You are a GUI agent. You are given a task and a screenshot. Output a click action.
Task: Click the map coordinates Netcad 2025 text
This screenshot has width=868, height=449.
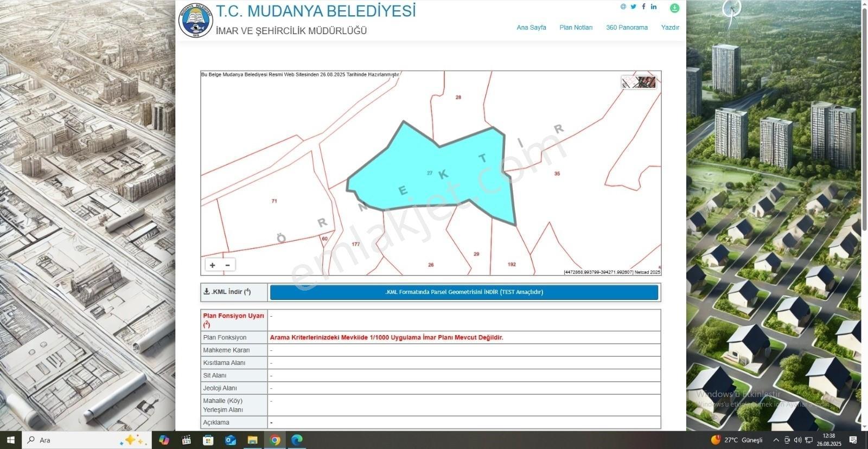[612, 272]
